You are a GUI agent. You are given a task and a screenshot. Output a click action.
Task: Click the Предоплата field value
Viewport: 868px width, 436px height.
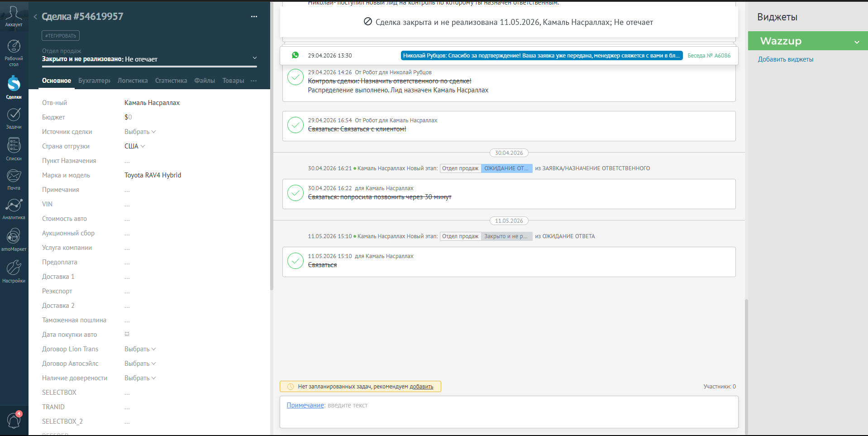point(127,263)
